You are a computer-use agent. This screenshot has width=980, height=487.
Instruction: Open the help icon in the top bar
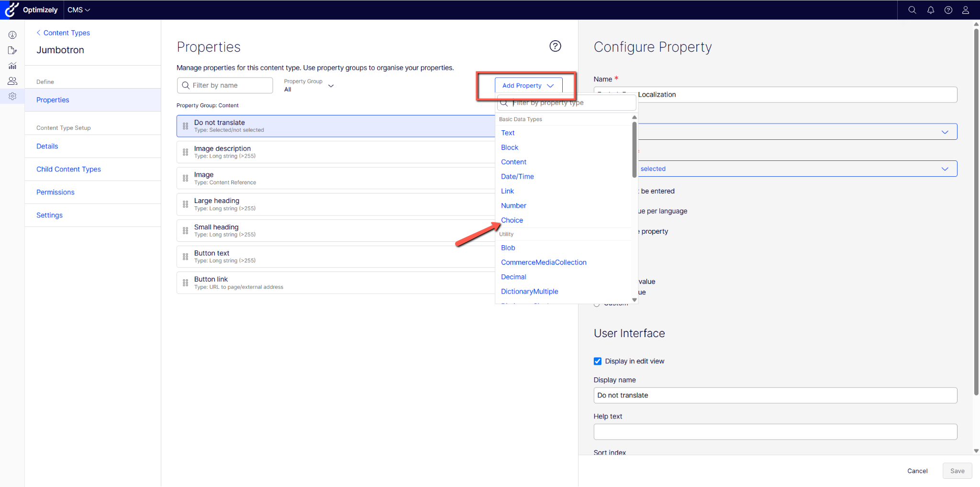[x=948, y=10]
